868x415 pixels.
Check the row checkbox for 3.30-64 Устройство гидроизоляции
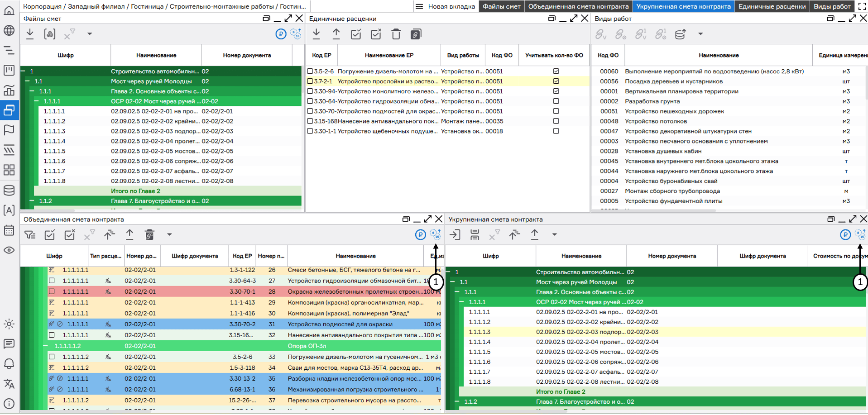(x=310, y=101)
